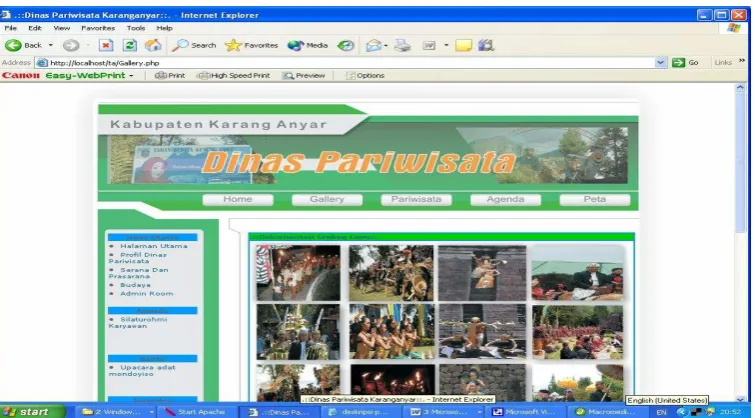Screen dimensions: 755x418
Task: Click the gallery photo of the night procession
Action: coord(298,273)
